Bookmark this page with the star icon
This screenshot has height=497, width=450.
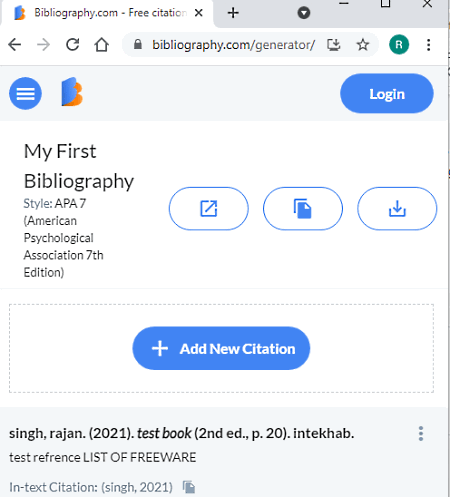[363, 45]
